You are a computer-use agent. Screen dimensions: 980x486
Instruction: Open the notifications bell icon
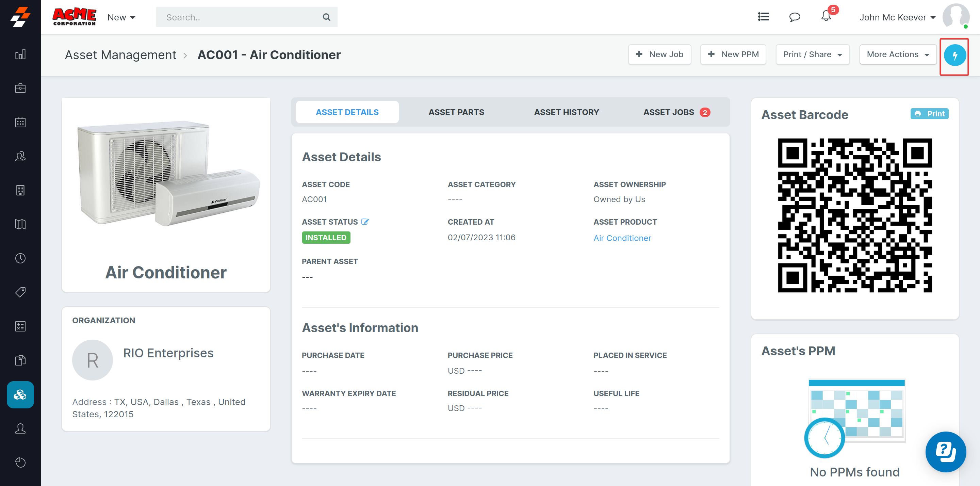[826, 17]
